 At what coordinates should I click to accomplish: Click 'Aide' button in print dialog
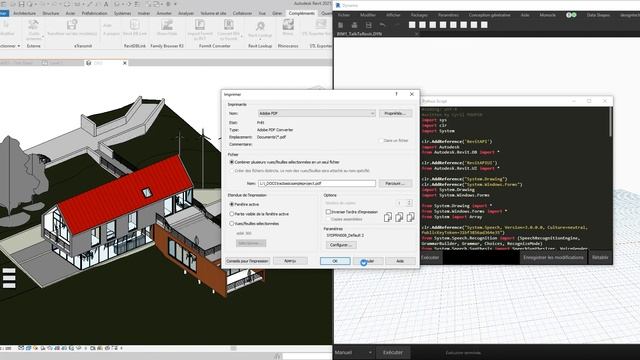(400, 261)
